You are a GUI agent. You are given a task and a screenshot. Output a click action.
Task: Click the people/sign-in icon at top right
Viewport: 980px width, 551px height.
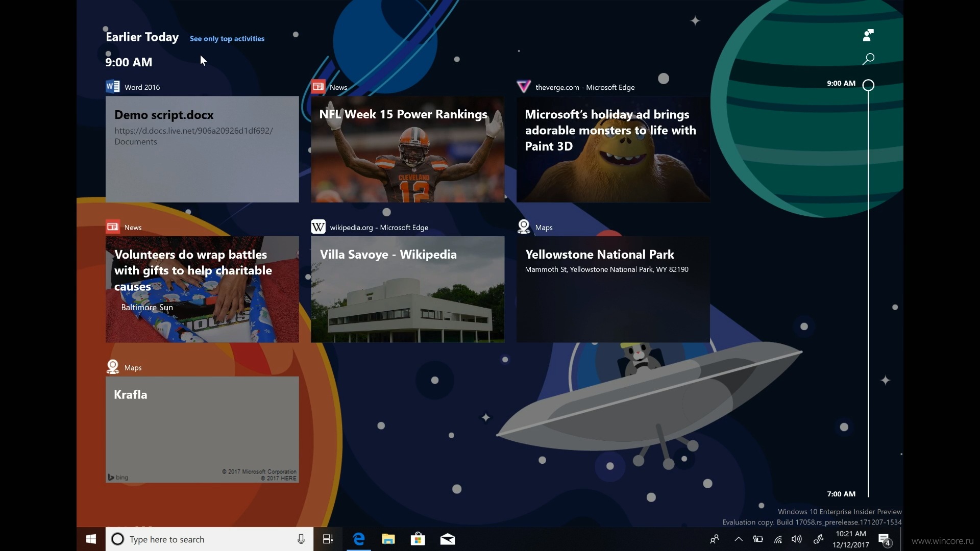[x=868, y=35]
